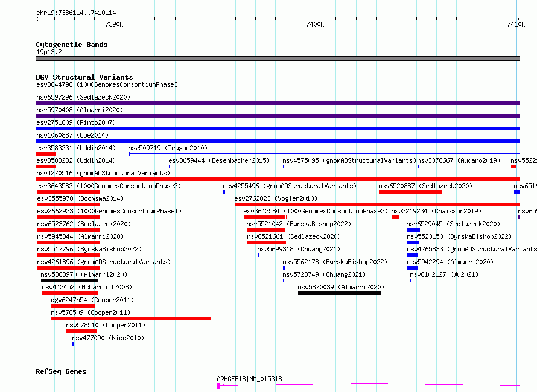Open the nsv5942294 (Almarri2020) label
This screenshot has width=537, height=392.
[x=450, y=262]
